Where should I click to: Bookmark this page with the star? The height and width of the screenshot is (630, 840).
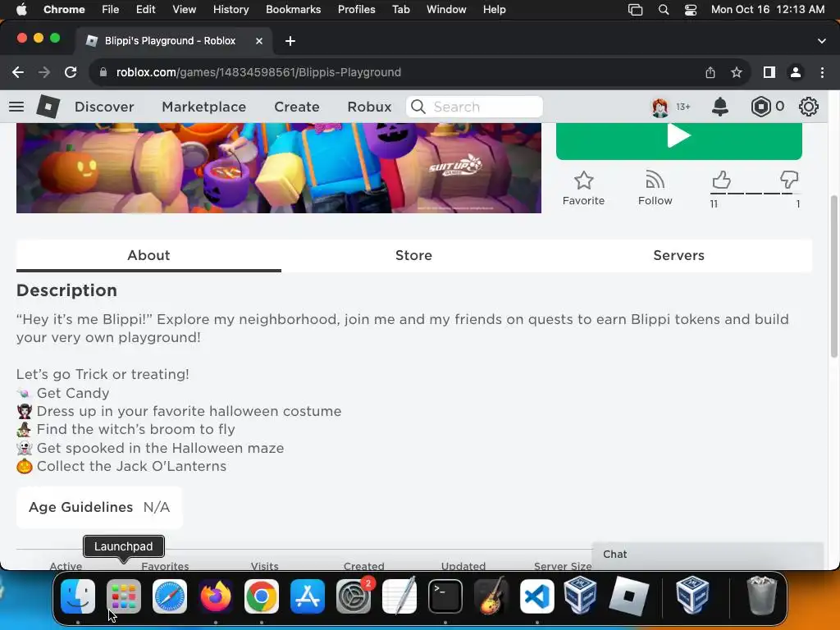[x=737, y=72]
